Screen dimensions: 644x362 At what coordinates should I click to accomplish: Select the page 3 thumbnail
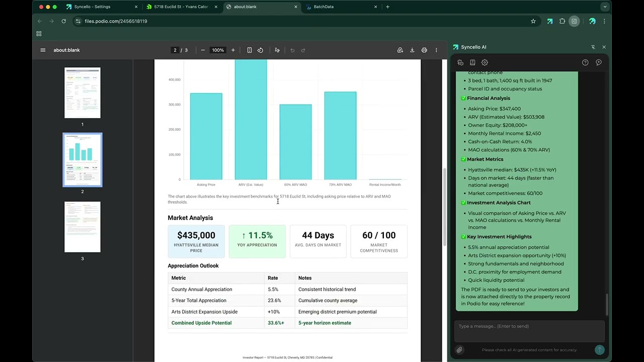point(83,227)
